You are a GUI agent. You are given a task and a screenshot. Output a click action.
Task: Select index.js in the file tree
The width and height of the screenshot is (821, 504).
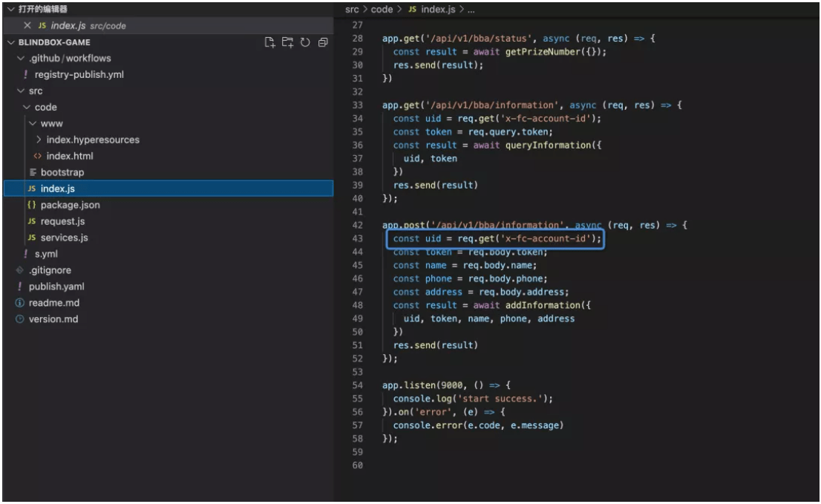168,189
